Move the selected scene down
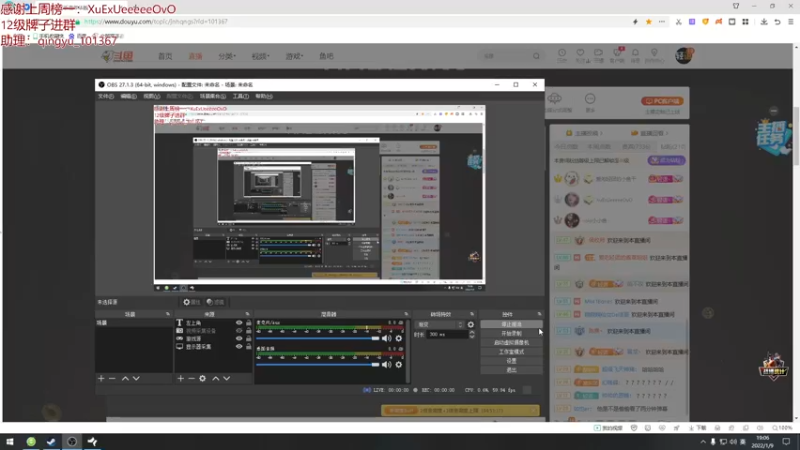This screenshot has height=450, width=800. pos(136,379)
